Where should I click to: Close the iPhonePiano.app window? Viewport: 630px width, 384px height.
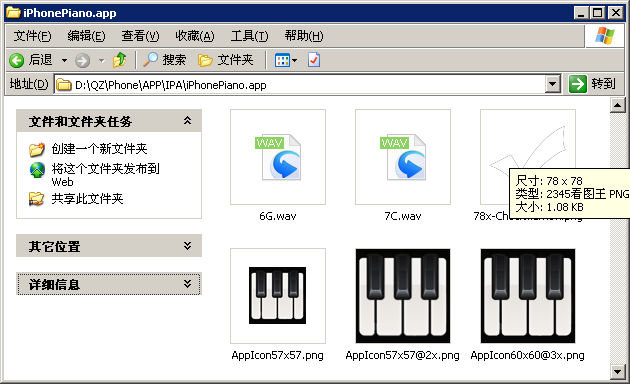616,13
